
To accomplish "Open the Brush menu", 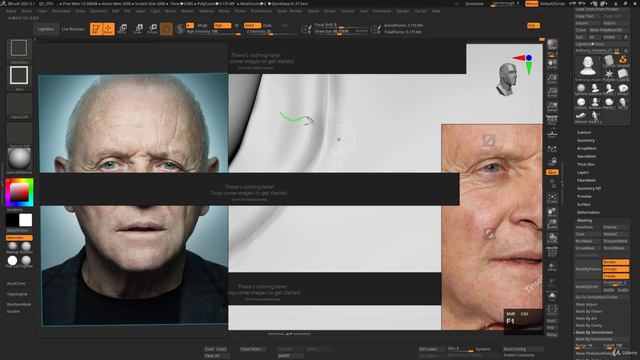I will pos(27,11).
